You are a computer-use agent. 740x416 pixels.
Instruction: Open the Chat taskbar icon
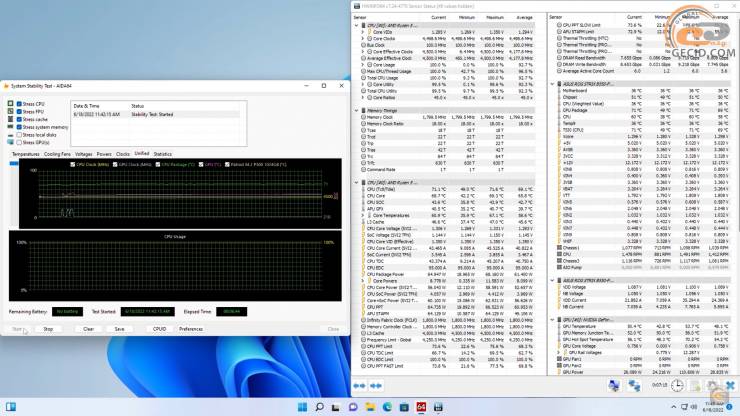pyautogui.click(x=353, y=407)
